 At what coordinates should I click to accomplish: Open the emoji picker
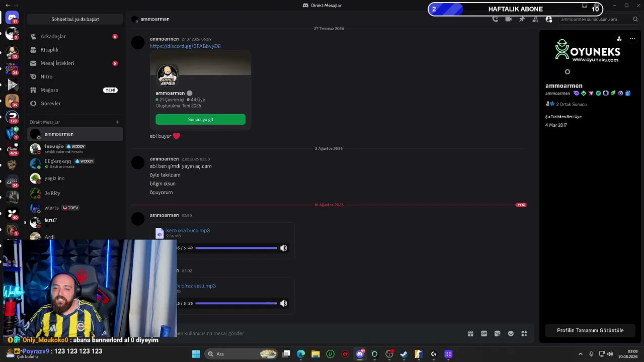coord(511,333)
